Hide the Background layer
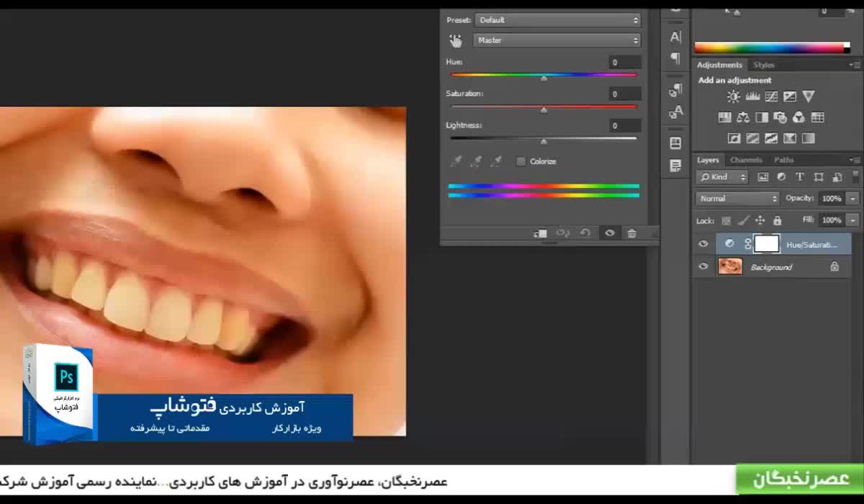Viewport: 864px width, 504px height. coord(703,266)
